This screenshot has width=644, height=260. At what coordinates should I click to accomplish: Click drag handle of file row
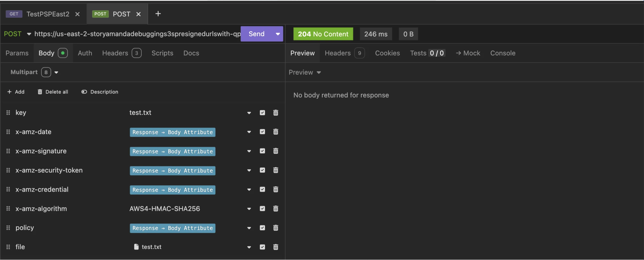[8, 247]
